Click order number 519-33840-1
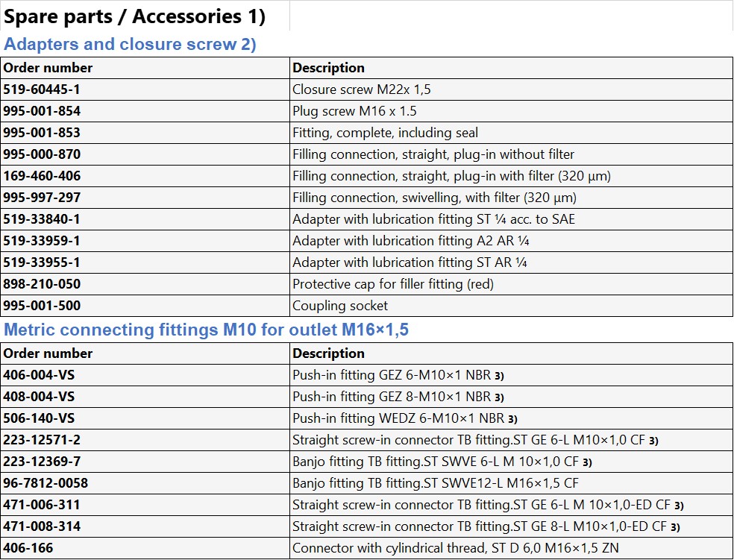 [x=42, y=219]
